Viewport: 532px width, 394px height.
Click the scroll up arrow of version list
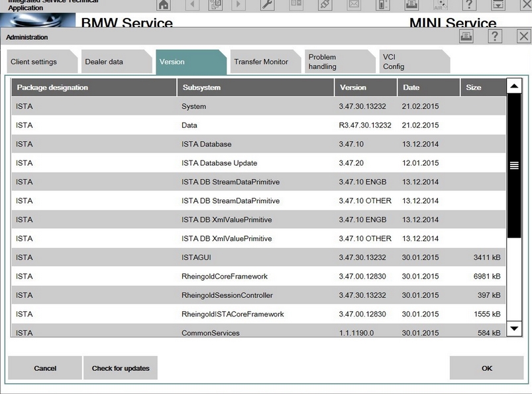coord(514,87)
